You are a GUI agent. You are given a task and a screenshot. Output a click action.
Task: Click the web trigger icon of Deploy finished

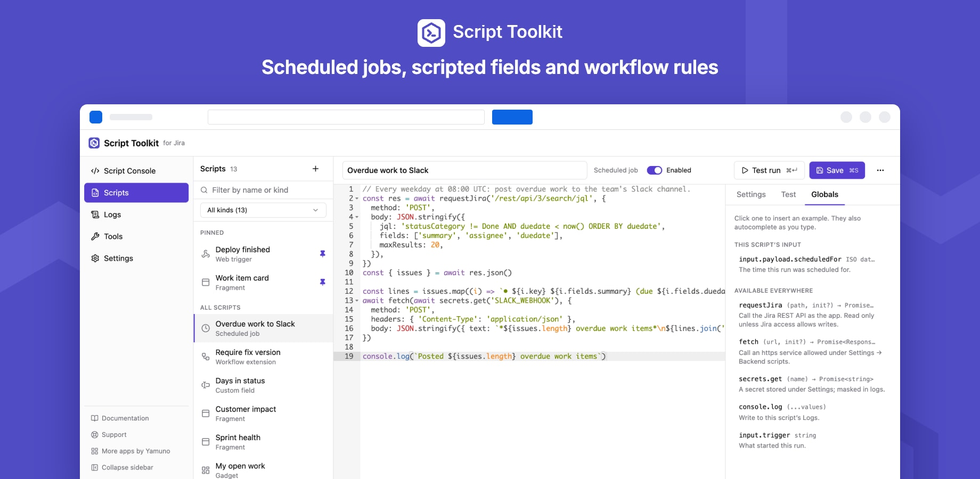[x=206, y=254]
